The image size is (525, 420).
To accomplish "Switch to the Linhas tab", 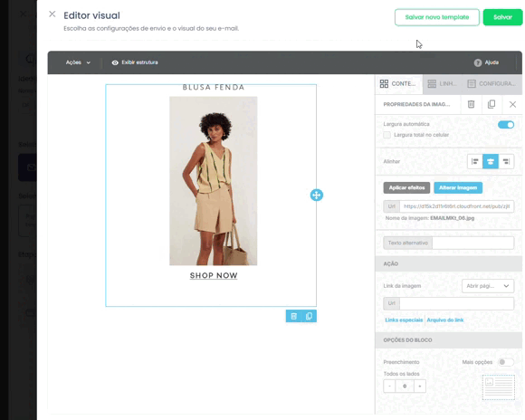I will [x=442, y=84].
